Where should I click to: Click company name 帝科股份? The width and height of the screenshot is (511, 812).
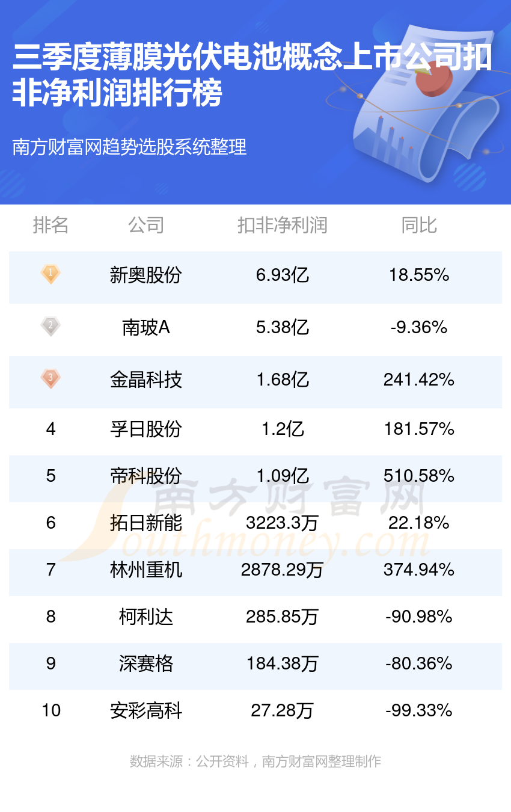click(x=145, y=476)
